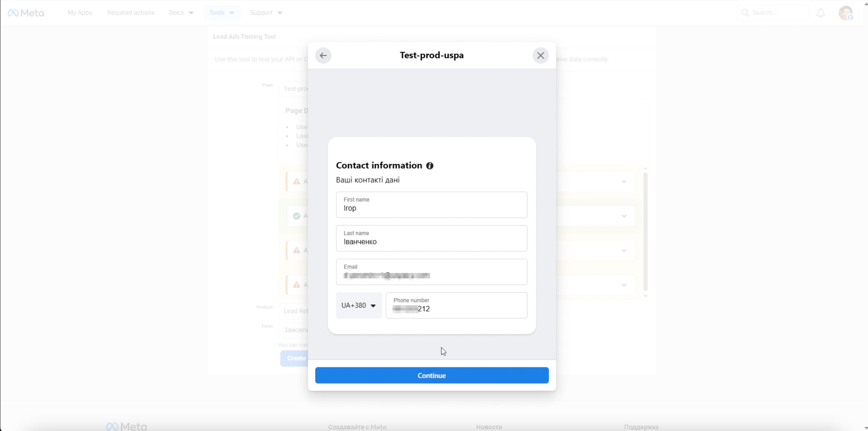This screenshot has width=868, height=431.
Task: Go back using the dialog's arrow button
Action: [x=323, y=56]
